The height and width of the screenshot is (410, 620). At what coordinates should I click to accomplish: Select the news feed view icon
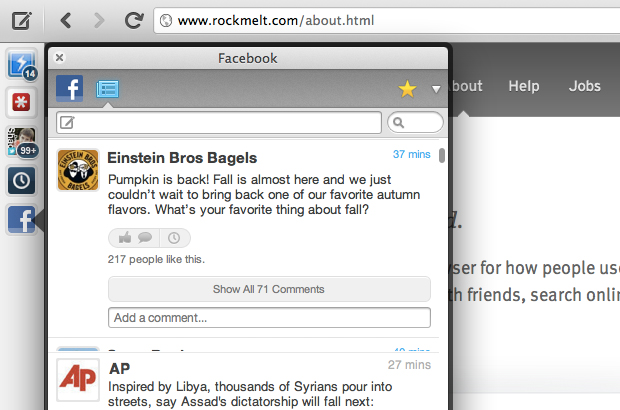pos(108,89)
